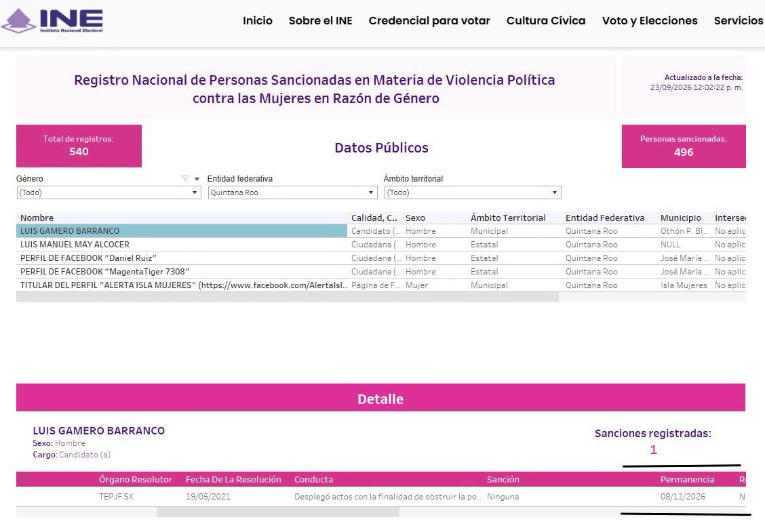Go to Credencial para votar

(x=429, y=20)
